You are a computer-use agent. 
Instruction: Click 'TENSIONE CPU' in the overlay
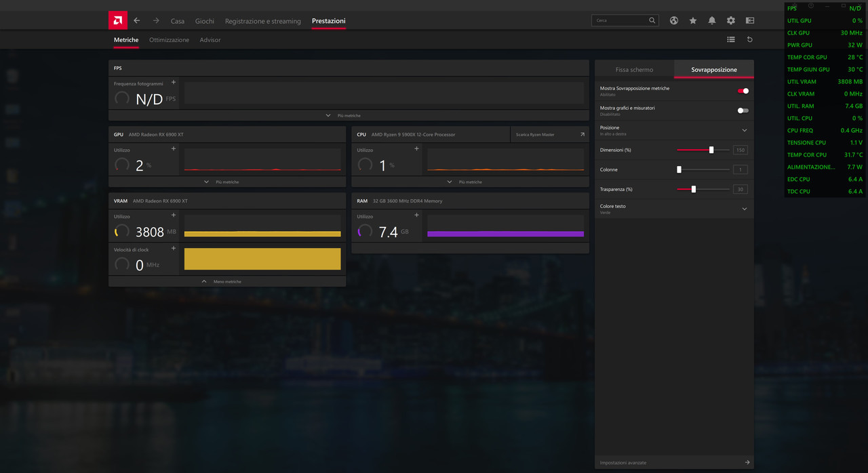tap(806, 142)
